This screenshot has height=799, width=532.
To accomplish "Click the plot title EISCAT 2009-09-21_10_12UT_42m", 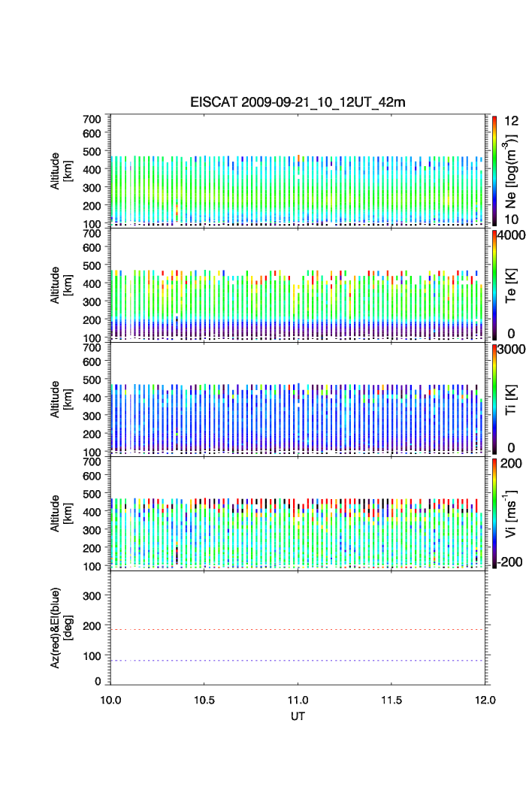I will (x=298, y=102).
